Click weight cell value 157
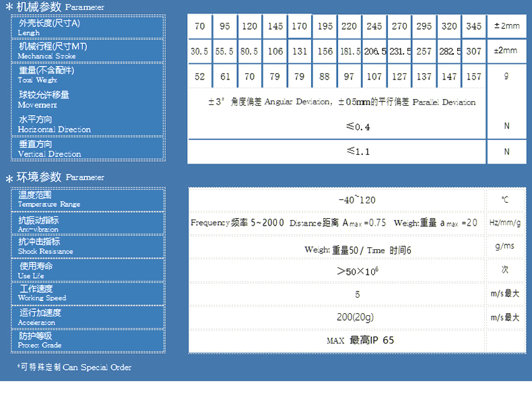This screenshot has width=532, height=398. point(473,76)
